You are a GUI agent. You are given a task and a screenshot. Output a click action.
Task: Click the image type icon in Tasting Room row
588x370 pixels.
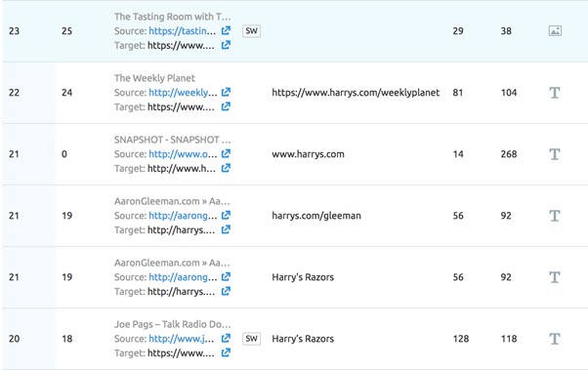coord(555,30)
